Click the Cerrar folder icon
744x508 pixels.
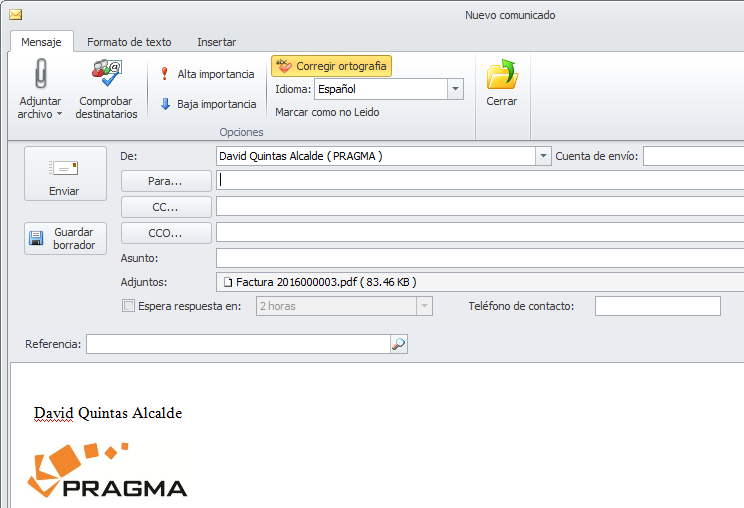coord(502,74)
